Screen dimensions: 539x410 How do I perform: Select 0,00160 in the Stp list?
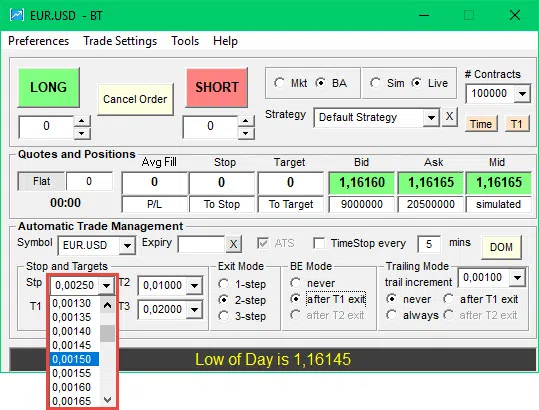click(x=75, y=387)
